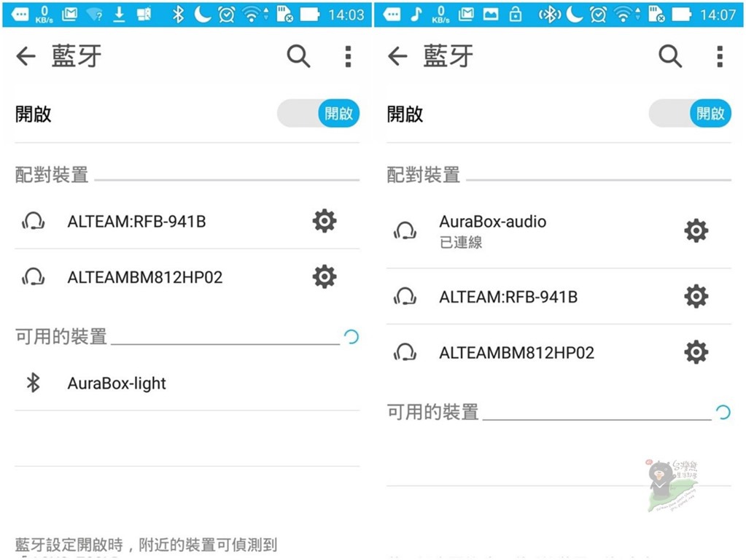The height and width of the screenshot is (560, 746).
Task: Tap scanning spinner in right available devices
Action: click(x=723, y=412)
